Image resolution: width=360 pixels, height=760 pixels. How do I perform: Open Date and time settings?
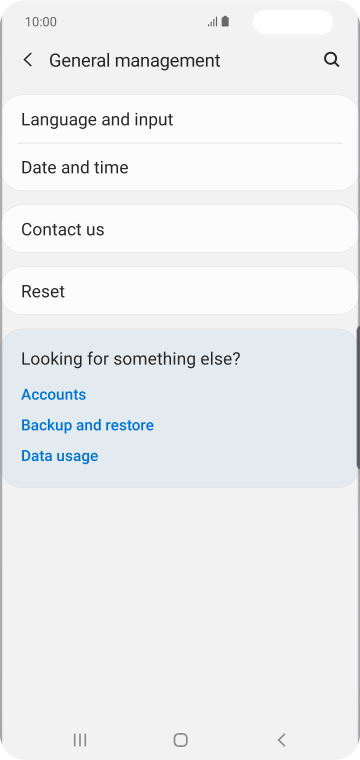coord(180,167)
